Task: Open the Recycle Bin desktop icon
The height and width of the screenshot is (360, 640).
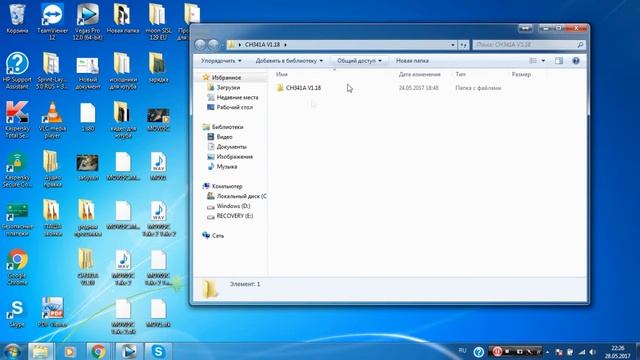Action: tap(17, 18)
